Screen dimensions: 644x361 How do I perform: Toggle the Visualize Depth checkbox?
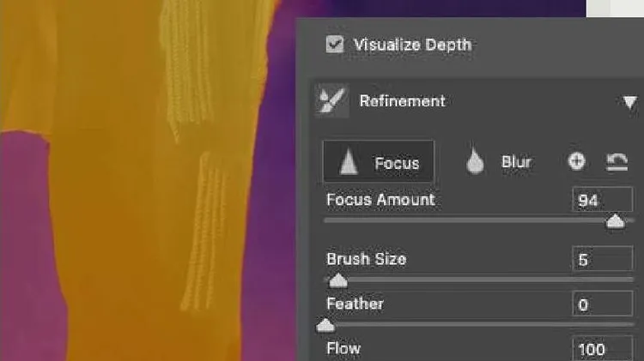click(x=335, y=44)
